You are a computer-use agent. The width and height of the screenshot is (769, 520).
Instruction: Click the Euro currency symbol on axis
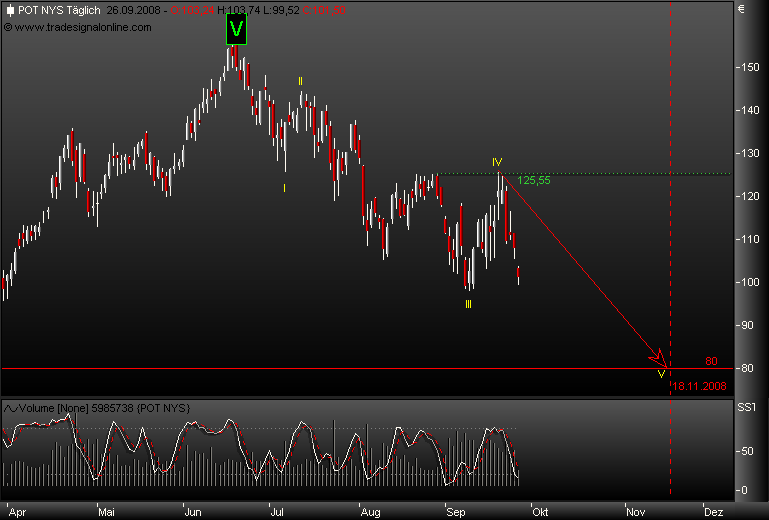click(x=741, y=8)
